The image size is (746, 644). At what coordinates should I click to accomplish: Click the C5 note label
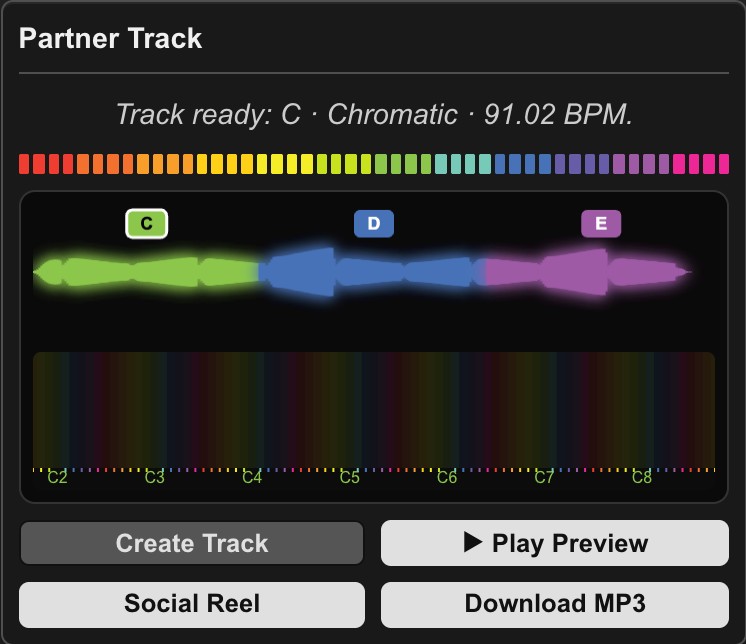[x=350, y=477]
